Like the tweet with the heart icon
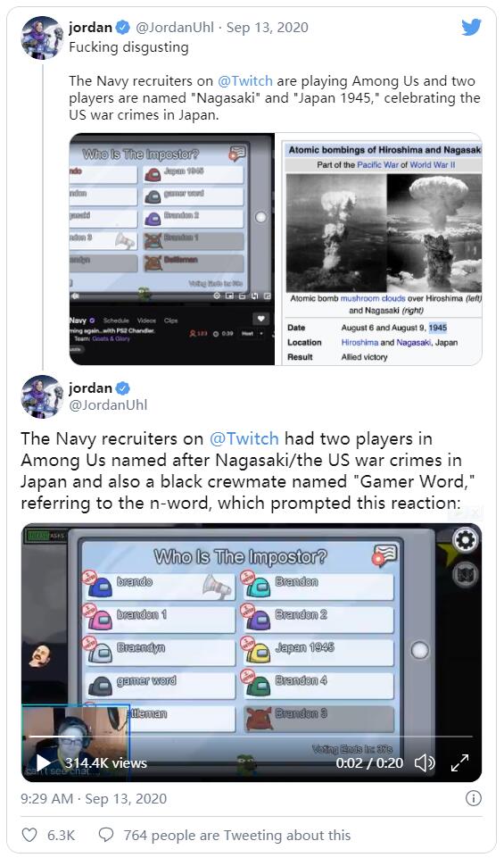The image size is (504, 866). click(x=29, y=835)
